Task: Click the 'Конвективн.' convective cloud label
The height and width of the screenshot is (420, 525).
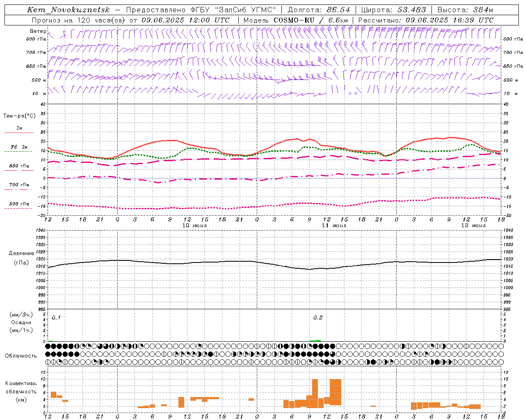Action: pyautogui.click(x=21, y=383)
